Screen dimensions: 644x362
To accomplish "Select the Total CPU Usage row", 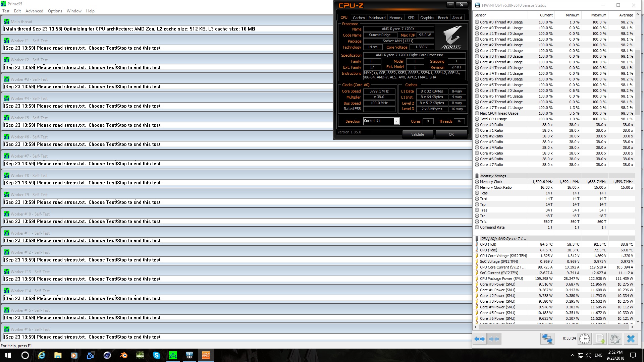I will coord(554,119).
